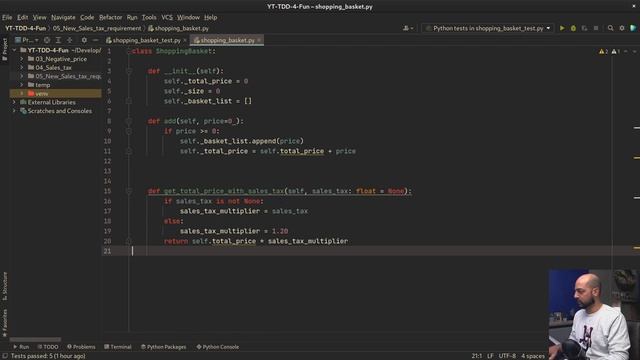Hide the project panel minus icon
This screenshot has width=640, height=360.
[96, 40]
